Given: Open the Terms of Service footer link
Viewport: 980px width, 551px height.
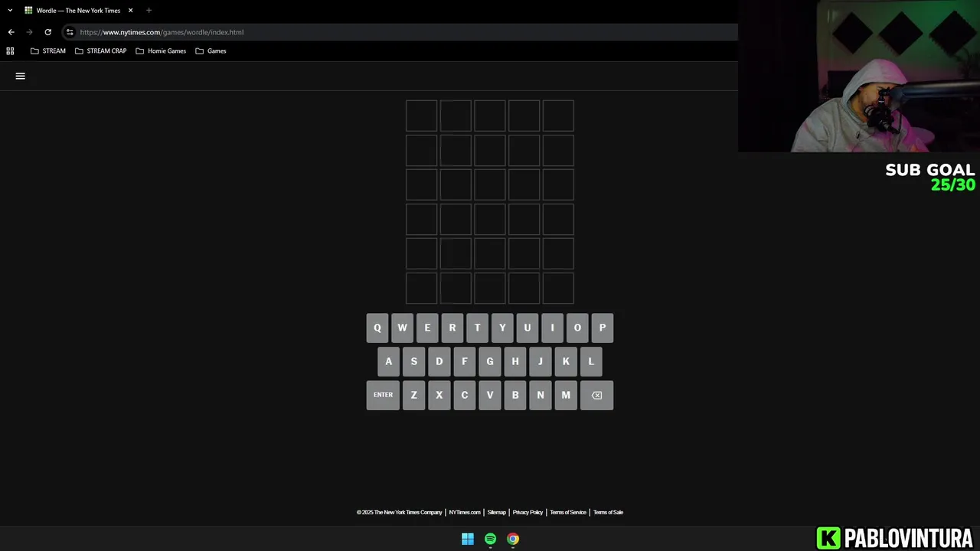Looking at the screenshot, I should 568,512.
